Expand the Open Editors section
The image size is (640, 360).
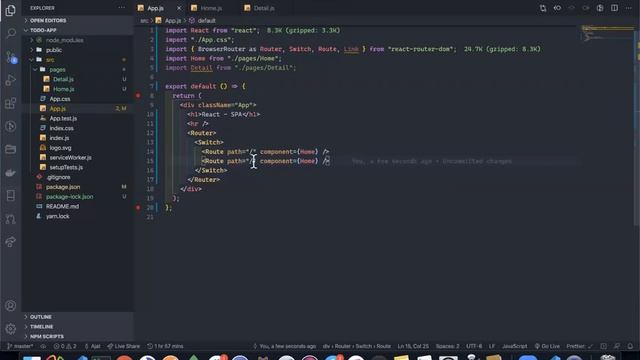pyautogui.click(x=78, y=20)
